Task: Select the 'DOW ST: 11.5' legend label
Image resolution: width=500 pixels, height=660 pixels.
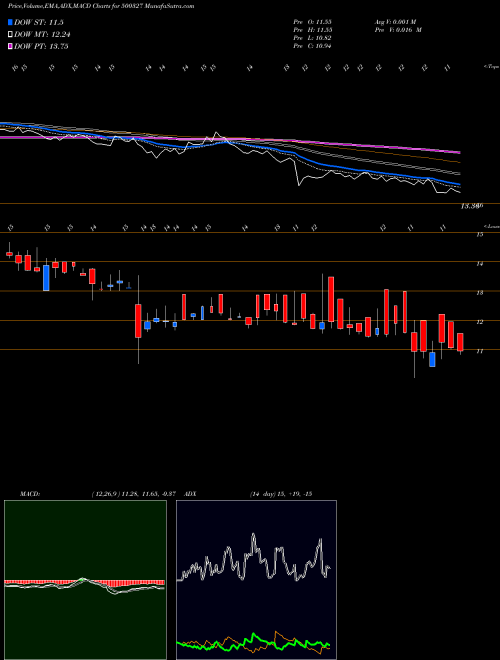Action: click(x=39, y=23)
